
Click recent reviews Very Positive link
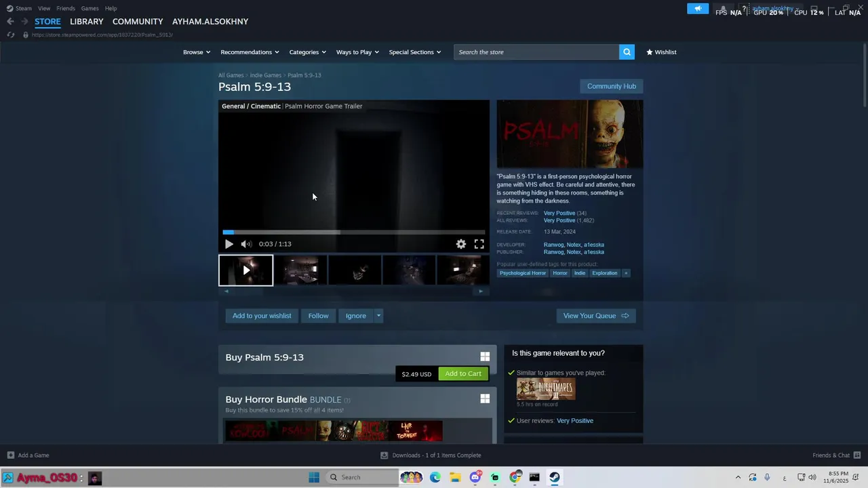point(559,213)
